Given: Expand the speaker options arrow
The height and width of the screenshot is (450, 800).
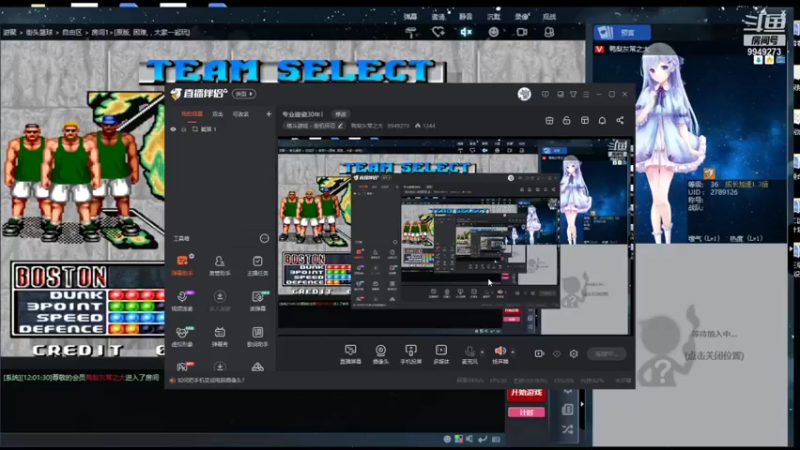Looking at the screenshot, I should (x=513, y=352).
